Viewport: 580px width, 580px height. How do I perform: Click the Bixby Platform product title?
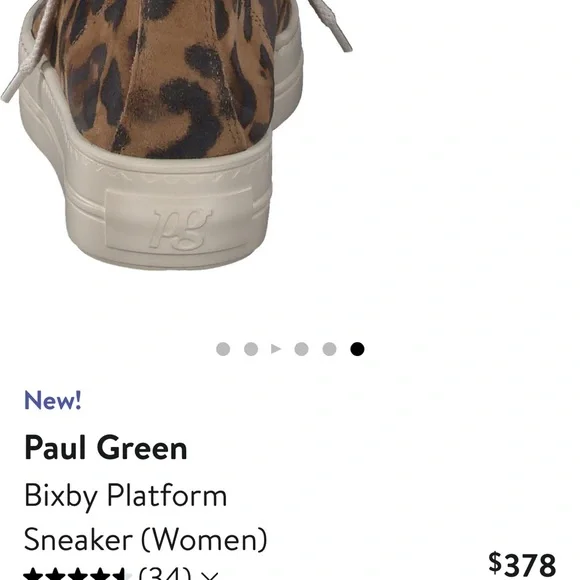click(125, 496)
